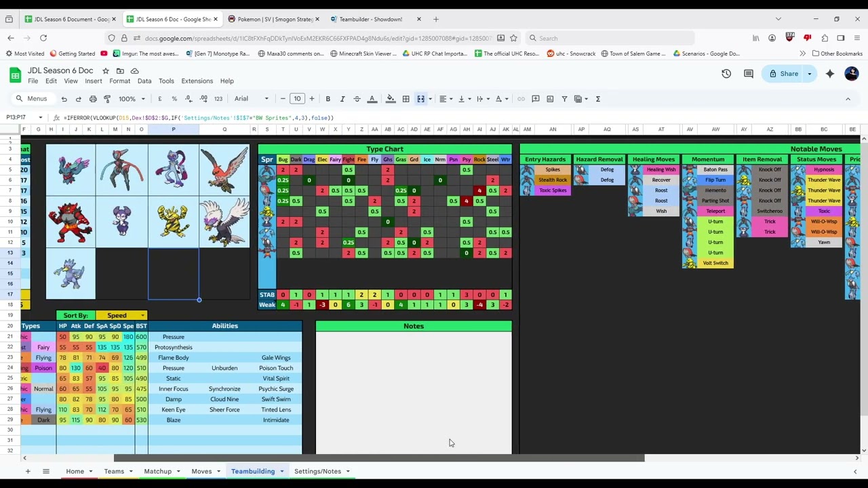
Task: Redo the last undone action
Action: pyautogui.click(x=78, y=99)
